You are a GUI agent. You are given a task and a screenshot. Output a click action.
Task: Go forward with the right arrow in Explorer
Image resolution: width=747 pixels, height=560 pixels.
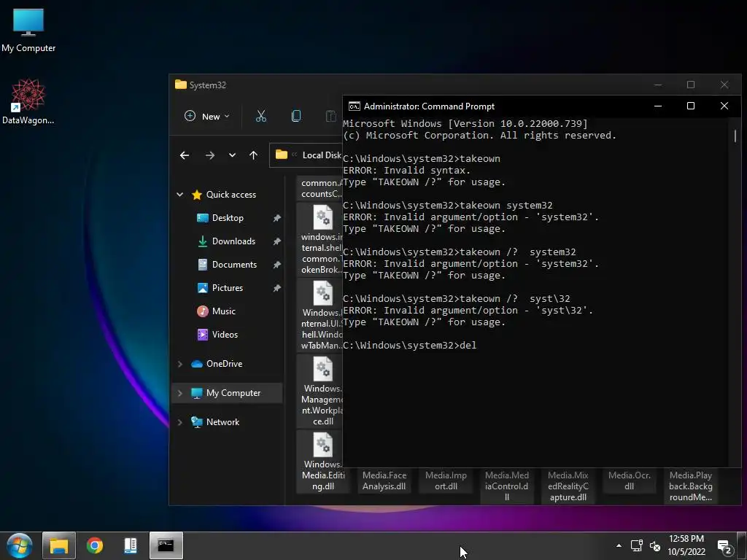209,155
